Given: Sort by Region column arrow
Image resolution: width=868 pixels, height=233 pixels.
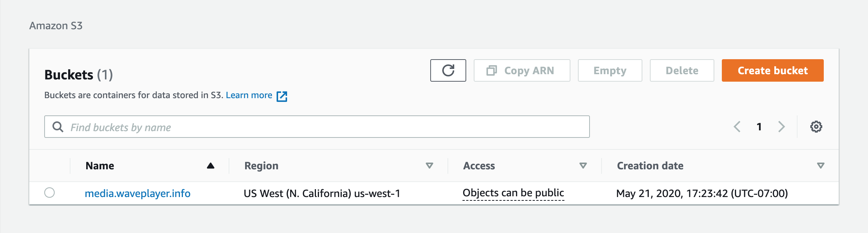Looking at the screenshot, I should click(x=430, y=166).
